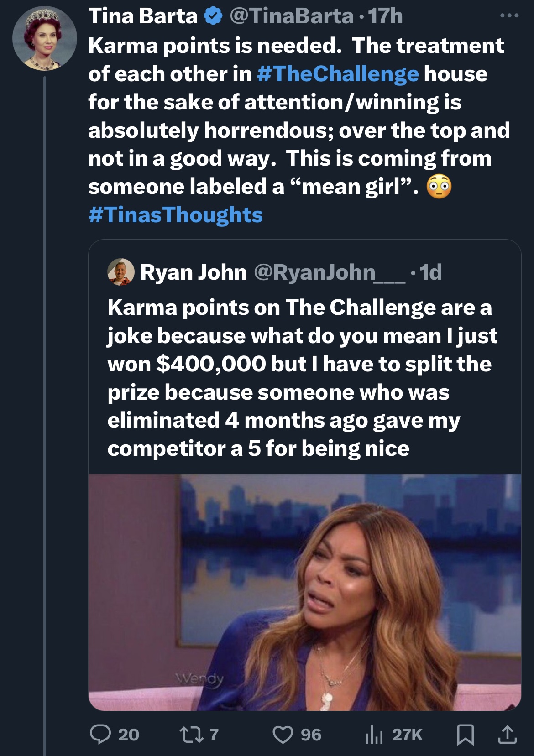
Task: Click Tina Barta's blue verified badge
Action: tap(213, 17)
